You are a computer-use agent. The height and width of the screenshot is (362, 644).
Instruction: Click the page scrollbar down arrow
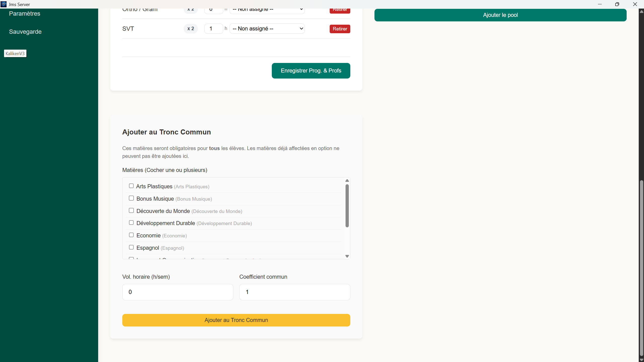pyautogui.click(x=641, y=360)
